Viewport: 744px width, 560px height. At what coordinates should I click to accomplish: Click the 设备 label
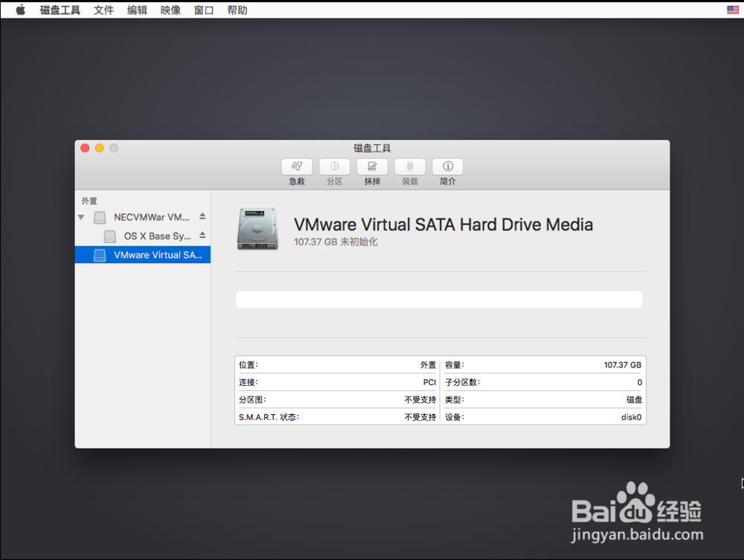(454, 417)
